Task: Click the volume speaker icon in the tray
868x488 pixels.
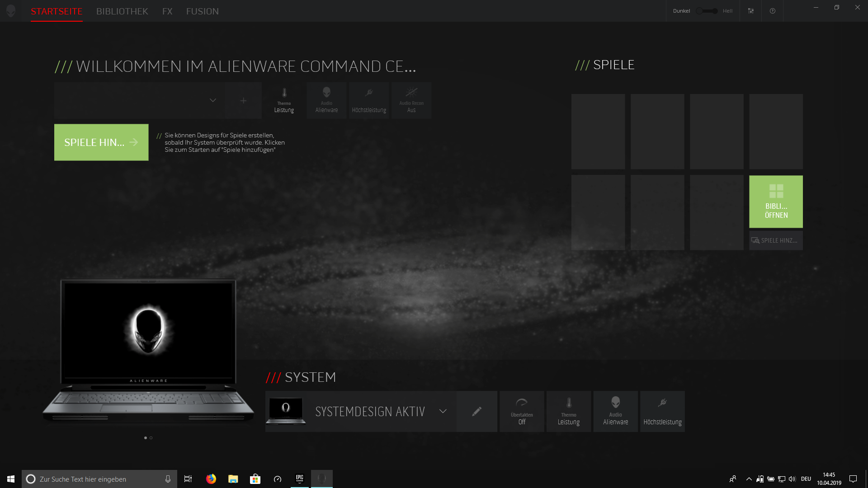Action: (x=792, y=479)
